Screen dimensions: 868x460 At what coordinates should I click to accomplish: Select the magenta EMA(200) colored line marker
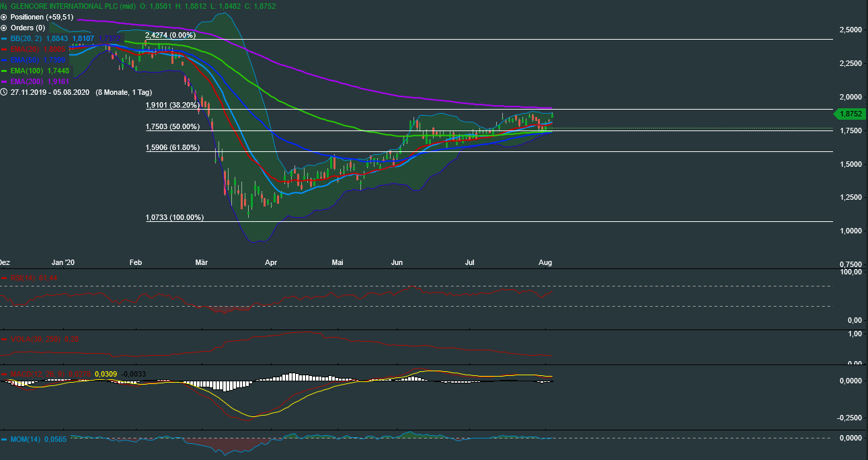click(3, 81)
